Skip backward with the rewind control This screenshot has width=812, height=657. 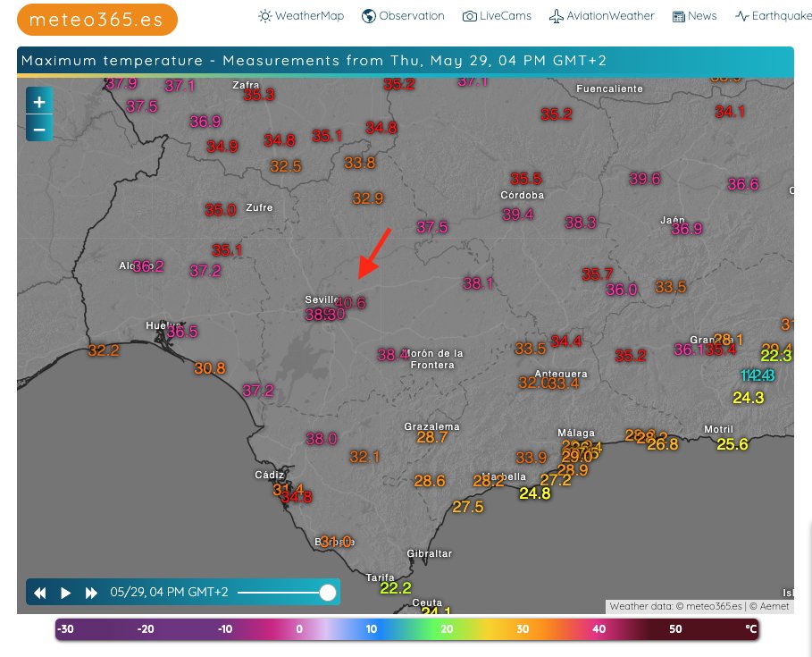pos(39,593)
